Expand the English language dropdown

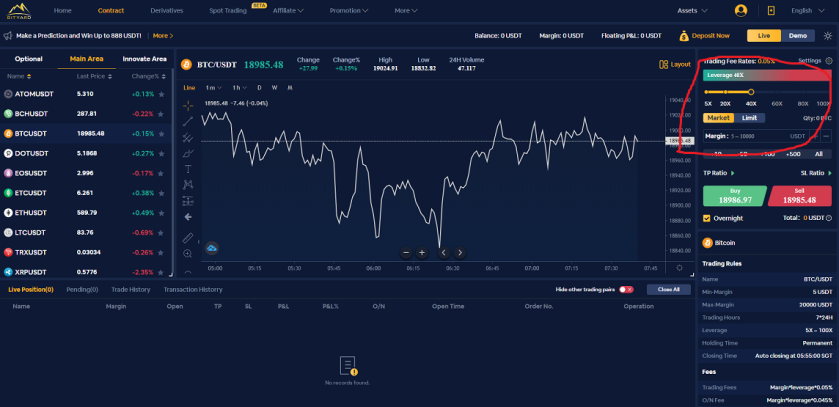tap(808, 10)
